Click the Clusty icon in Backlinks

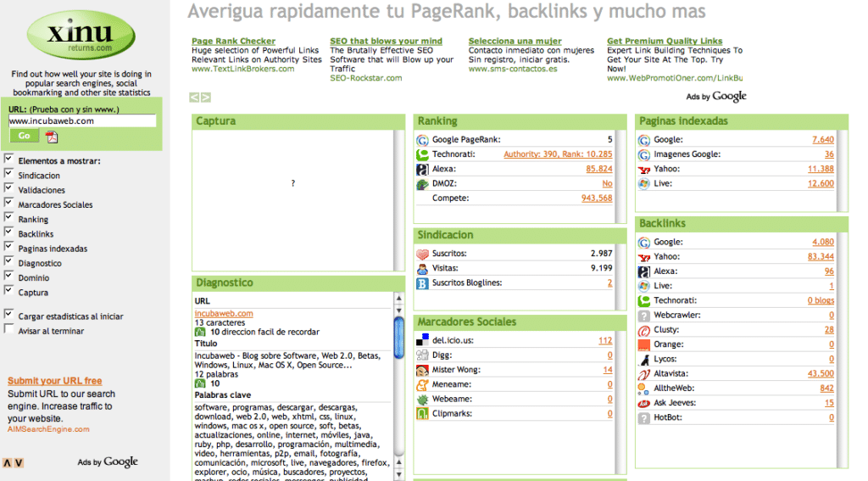click(644, 330)
